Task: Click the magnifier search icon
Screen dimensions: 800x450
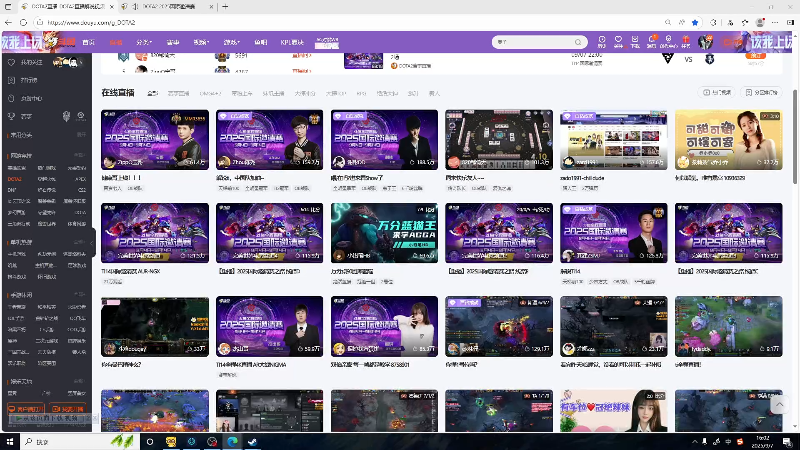Action: coord(578,42)
